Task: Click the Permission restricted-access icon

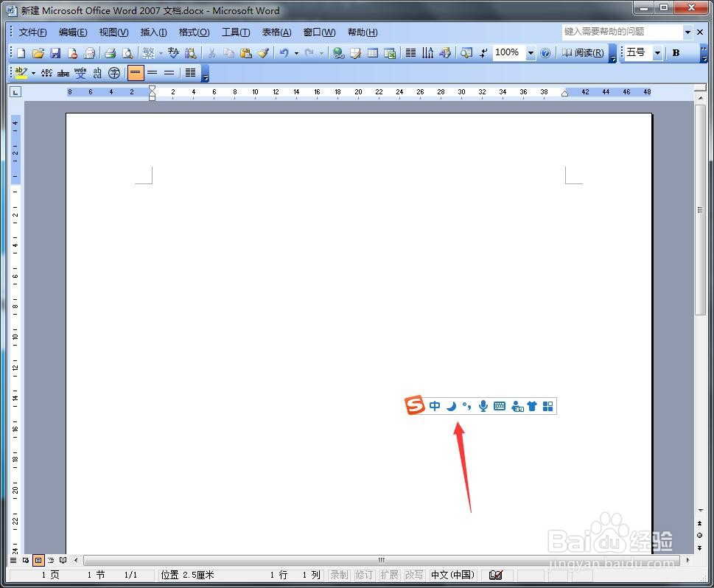Action: point(72,53)
